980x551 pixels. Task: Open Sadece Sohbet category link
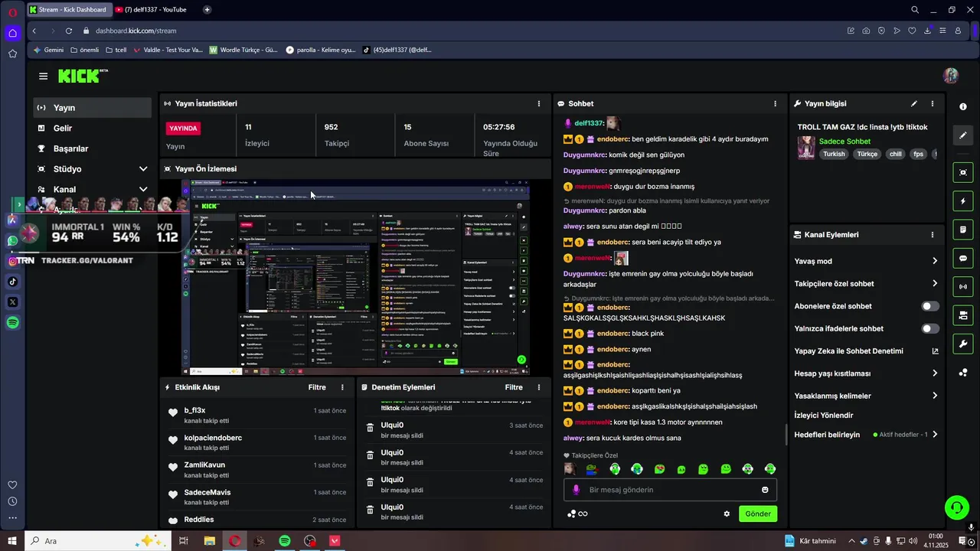click(844, 142)
